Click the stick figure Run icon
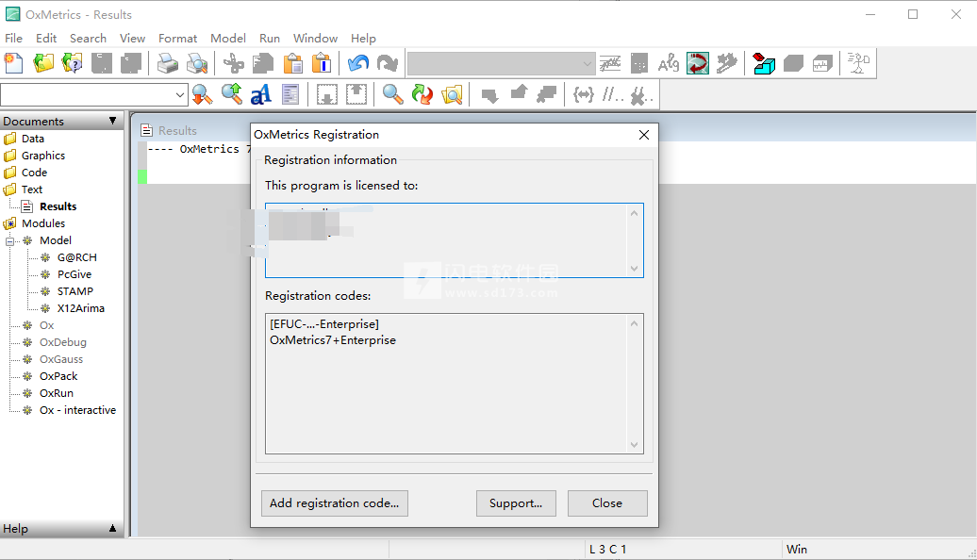Image resolution: width=977 pixels, height=560 pixels. [858, 63]
